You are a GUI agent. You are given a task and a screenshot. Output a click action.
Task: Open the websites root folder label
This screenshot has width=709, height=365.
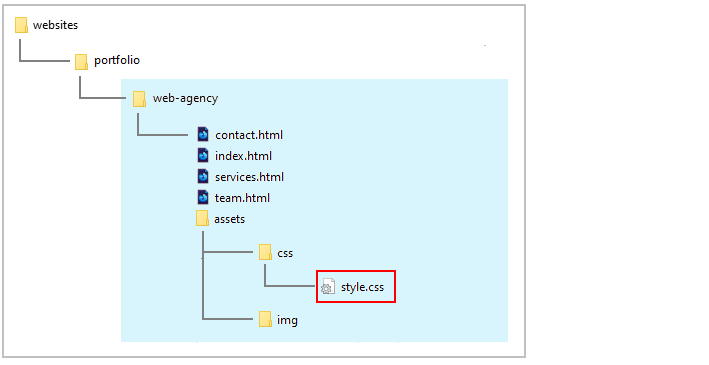[56, 25]
